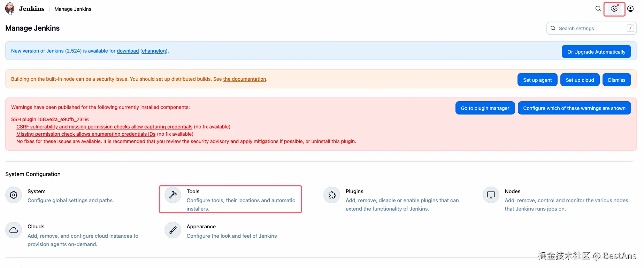Screen dimensions: 644x268
Task: Click 'Add, remove, disable or enable plugins' description
Action: tap(402, 205)
